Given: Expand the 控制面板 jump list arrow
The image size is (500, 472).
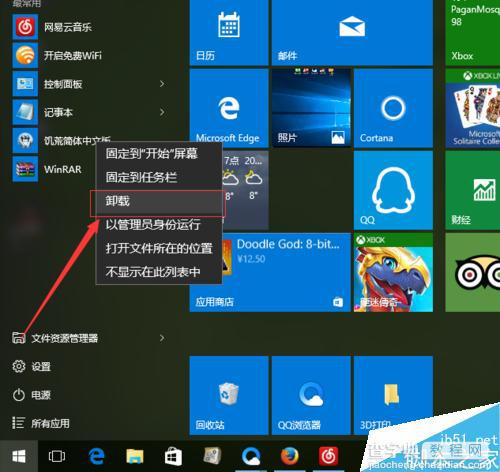Looking at the screenshot, I should click(162, 84).
